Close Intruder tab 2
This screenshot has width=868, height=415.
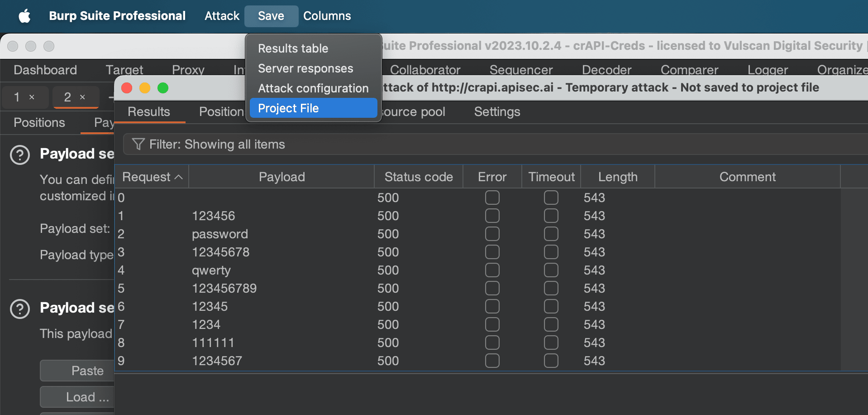click(x=82, y=97)
